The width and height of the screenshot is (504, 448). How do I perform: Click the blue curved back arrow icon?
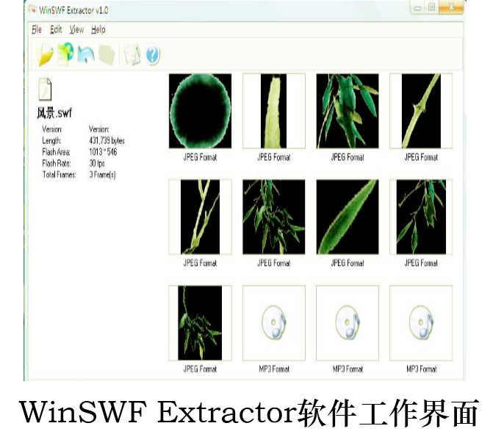coord(86,54)
